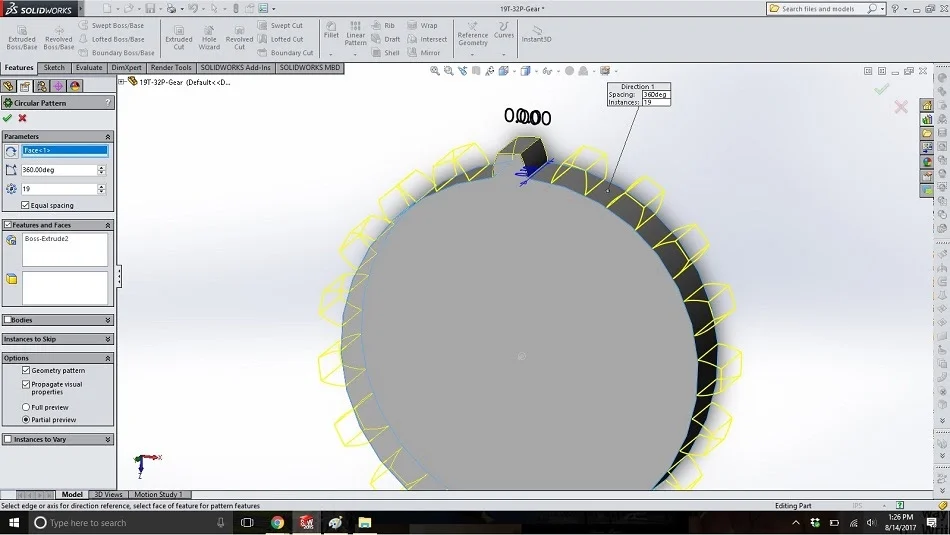Cancel pattern with red X in panel

coord(22,118)
